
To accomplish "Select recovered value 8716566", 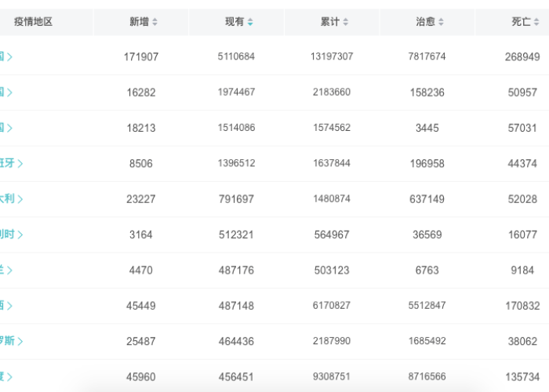I will (427, 376).
